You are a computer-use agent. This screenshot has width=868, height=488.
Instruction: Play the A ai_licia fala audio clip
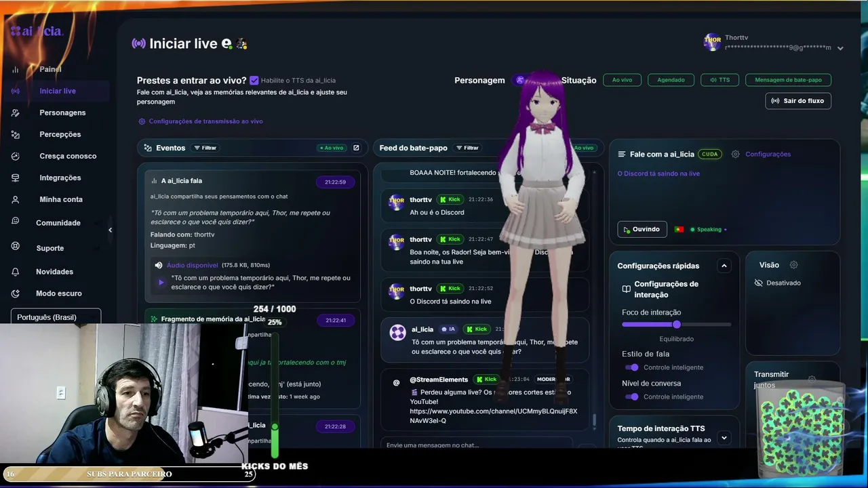pyautogui.click(x=161, y=283)
